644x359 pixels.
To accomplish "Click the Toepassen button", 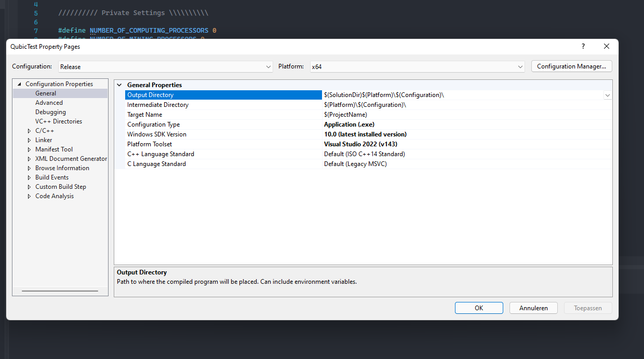I will pos(588,308).
